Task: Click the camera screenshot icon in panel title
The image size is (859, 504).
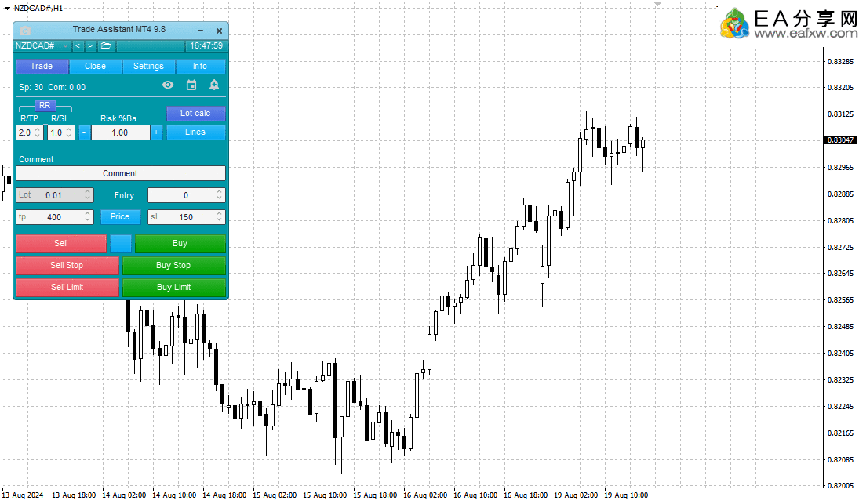Action: 24,31
